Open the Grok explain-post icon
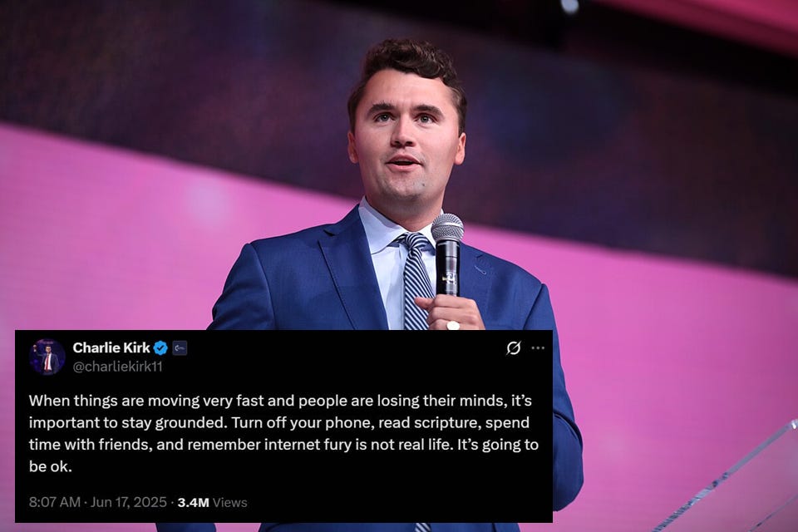Image resolution: width=798 pixels, height=532 pixels. point(514,348)
